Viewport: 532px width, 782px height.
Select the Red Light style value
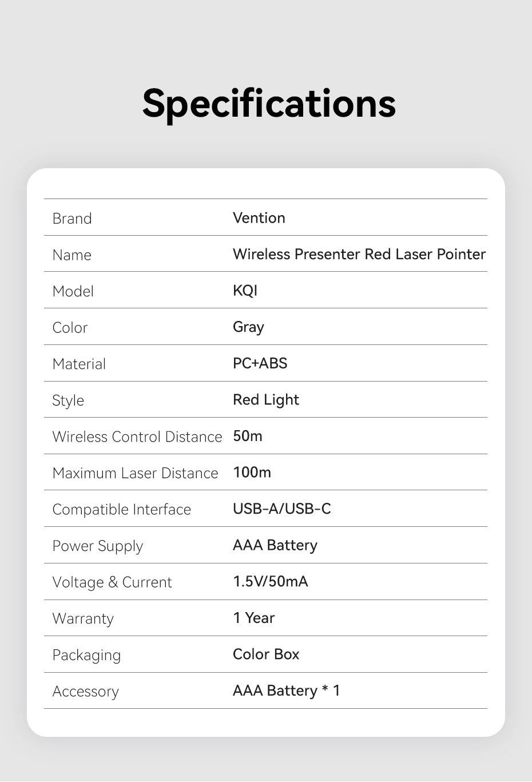click(266, 400)
